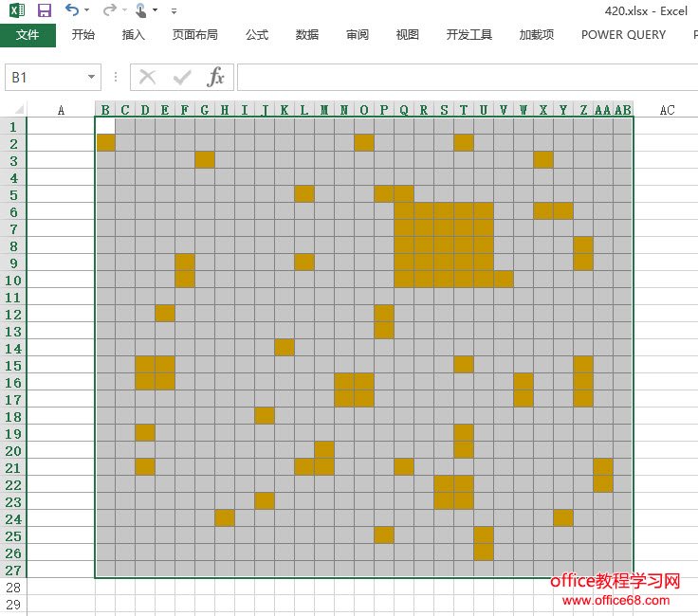The width and height of the screenshot is (698, 616).
Task: Switch to the 页面布局 ribbon tab
Action: [x=195, y=35]
